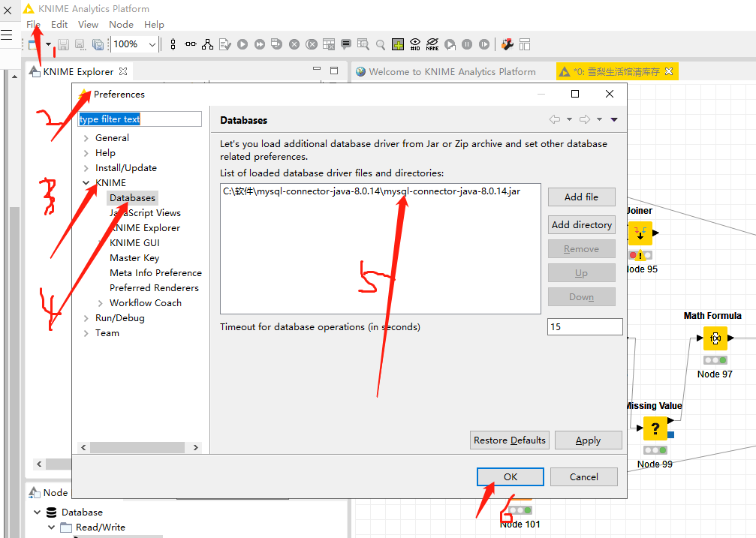Expand the Workflow Coach preference item
The width and height of the screenshot is (756, 538).
(101, 303)
